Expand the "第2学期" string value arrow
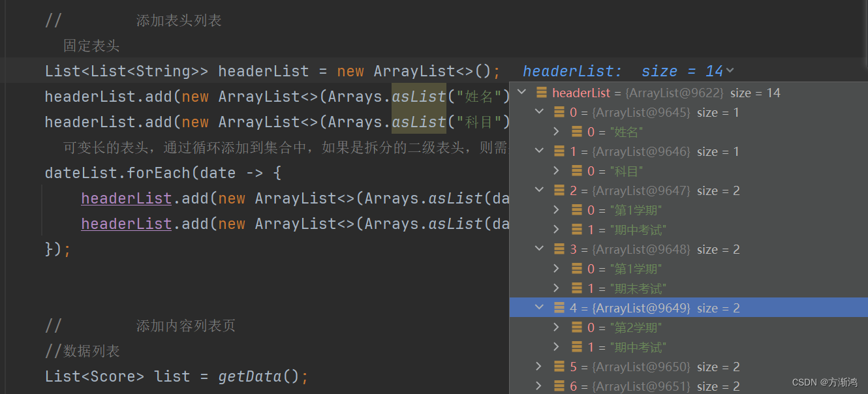Image resolution: width=868 pixels, height=394 pixels. (557, 327)
